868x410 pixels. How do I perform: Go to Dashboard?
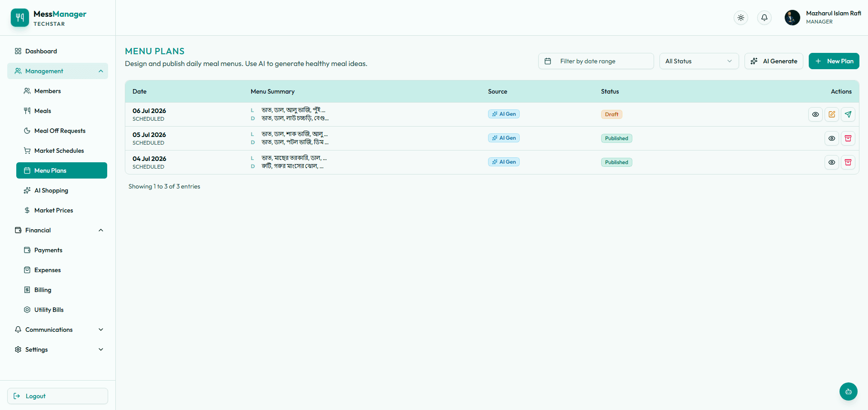click(x=57, y=51)
